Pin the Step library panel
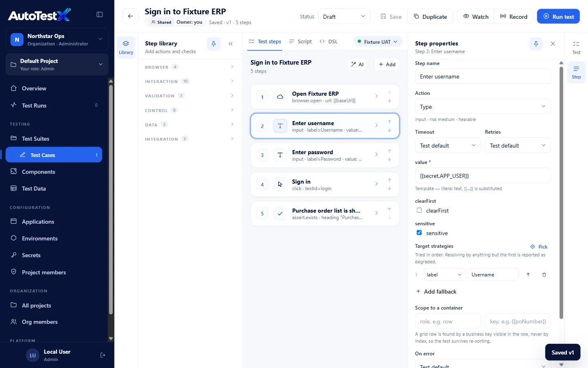588x368 pixels. click(214, 44)
